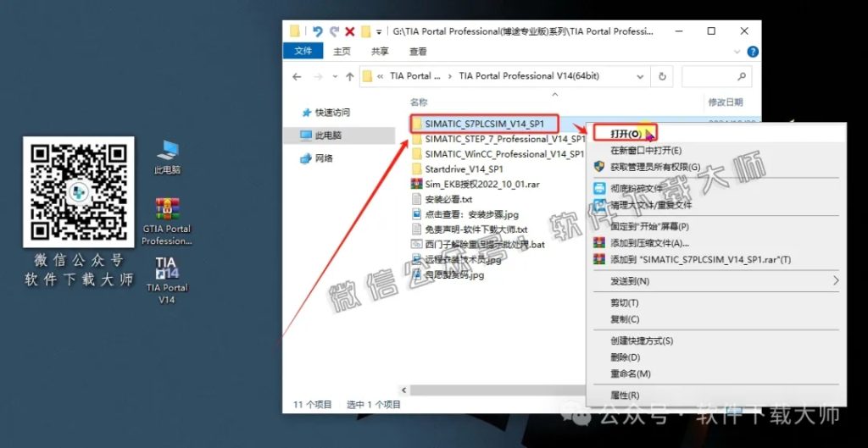Choose 清理大文件/重复文件 in context menu
Image resolution: width=868 pixels, height=448 pixels.
pos(651,205)
